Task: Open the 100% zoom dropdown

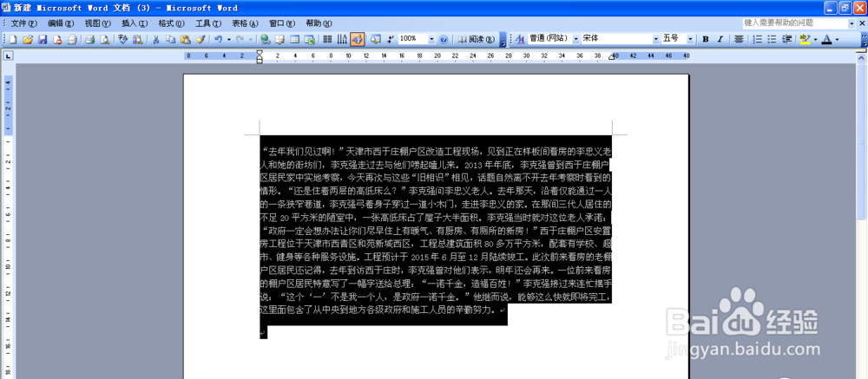Action: pyautogui.click(x=431, y=39)
